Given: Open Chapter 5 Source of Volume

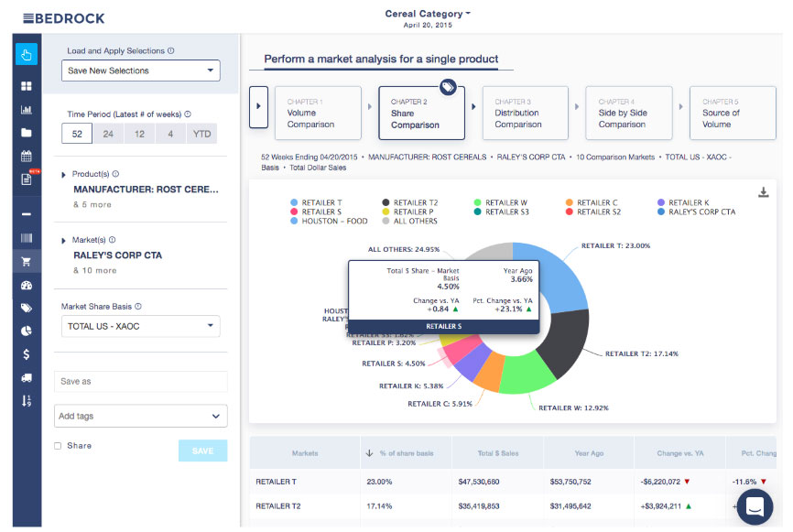Looking at the screenshot, I should click(x=733, y=113).
